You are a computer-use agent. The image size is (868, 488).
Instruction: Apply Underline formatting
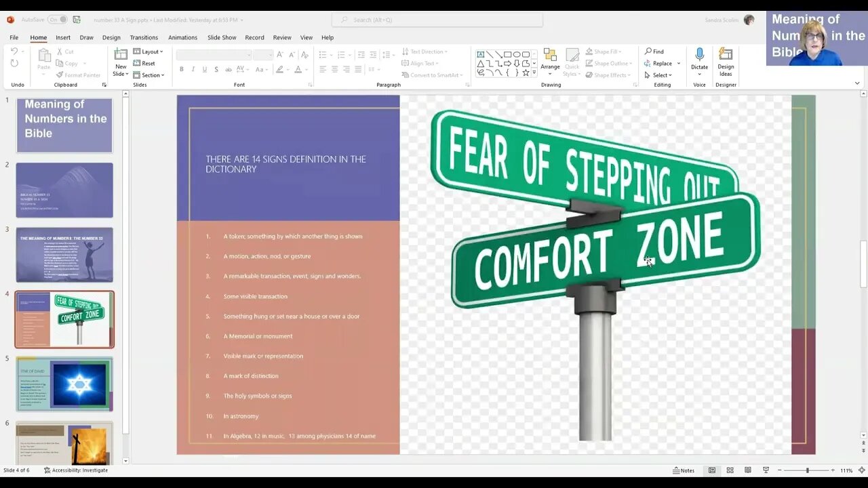pos(204,69)
